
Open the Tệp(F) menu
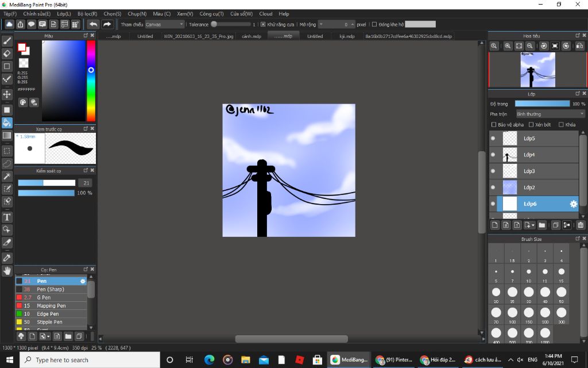(x=10, y=14)
